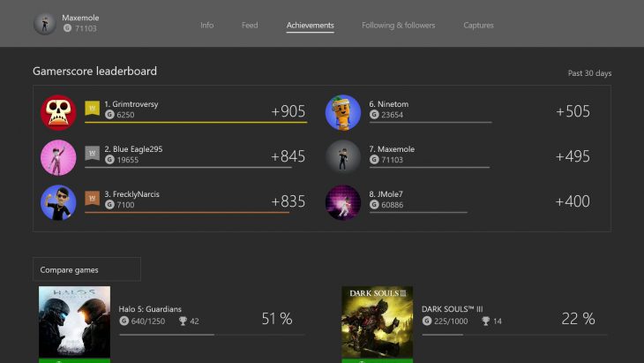This screenshot has width=644, height=363.
Task: Click the bronze third-place rank badge
Action: pos(92,199)
